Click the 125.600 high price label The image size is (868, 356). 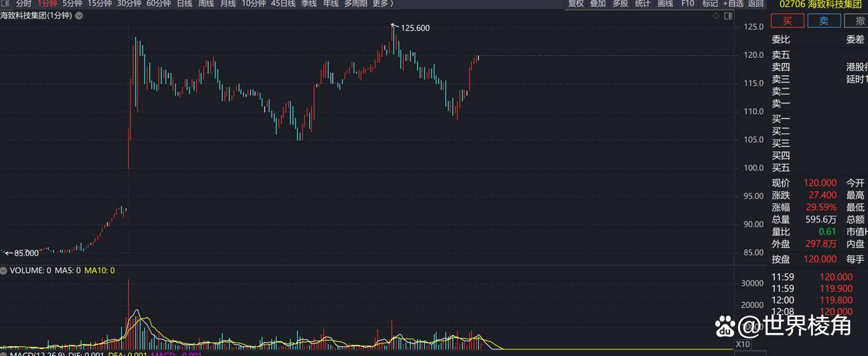tap(415, 28)
